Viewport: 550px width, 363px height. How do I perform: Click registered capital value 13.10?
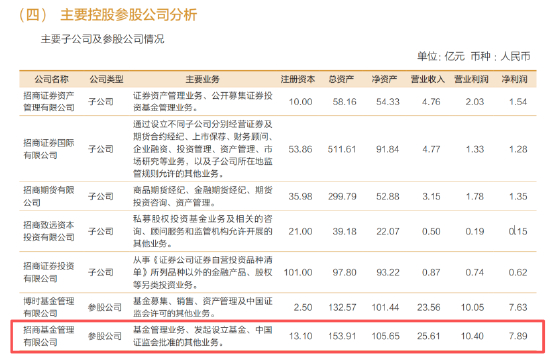coord(300,336)
